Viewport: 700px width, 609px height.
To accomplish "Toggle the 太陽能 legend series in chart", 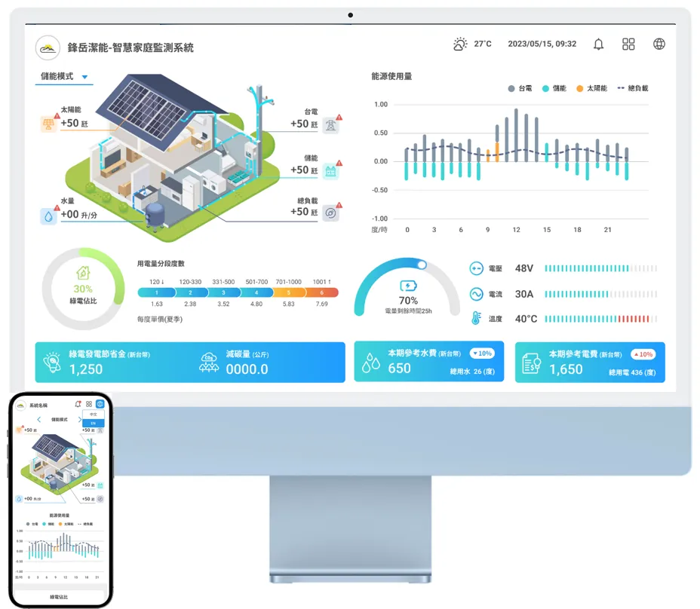I will click(x=591, y=88).
